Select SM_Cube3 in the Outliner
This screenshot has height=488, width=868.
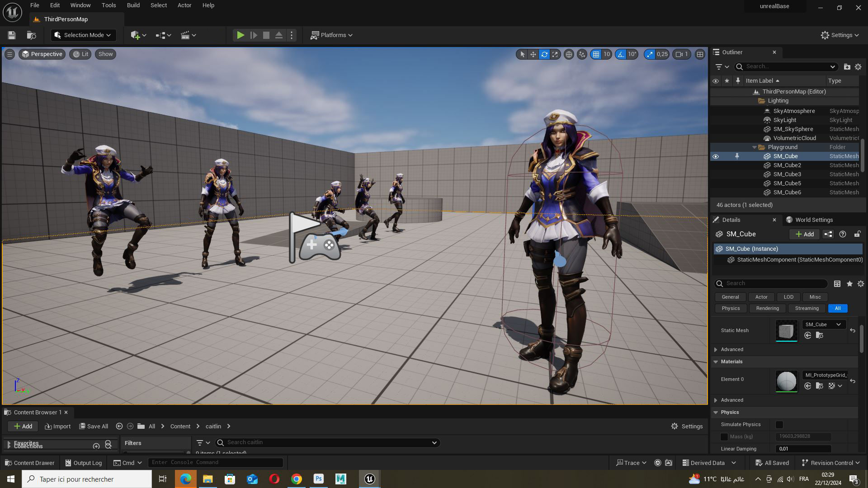787,174
